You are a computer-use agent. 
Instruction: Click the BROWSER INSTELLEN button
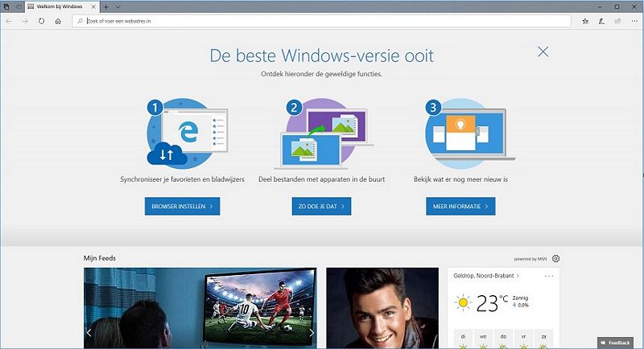(183, 207)
